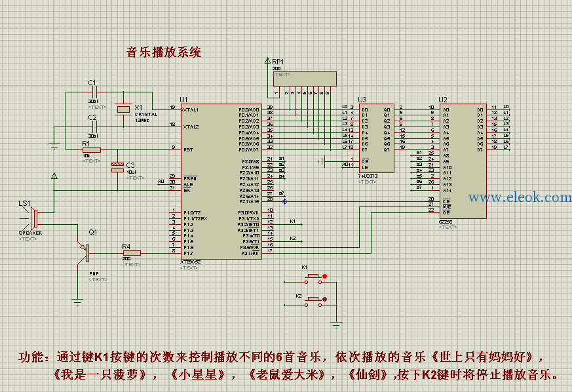Select the U3 latch chip body
Screen dimensions: 572x392
click(x=377, y=138)
